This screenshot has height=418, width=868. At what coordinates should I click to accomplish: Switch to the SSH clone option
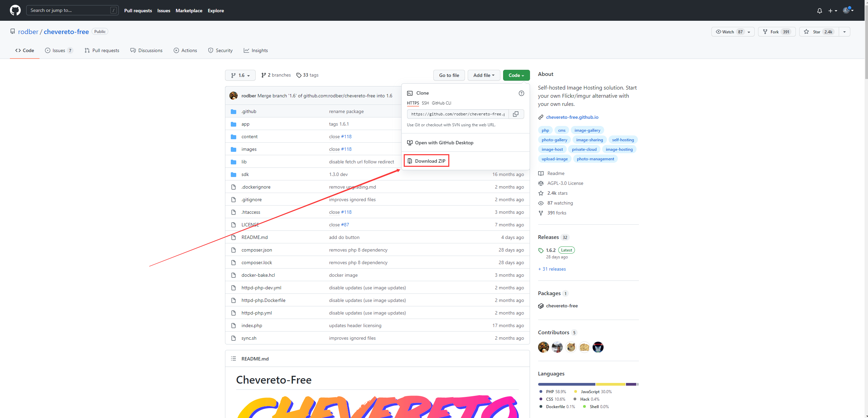(x=425, y=103)
